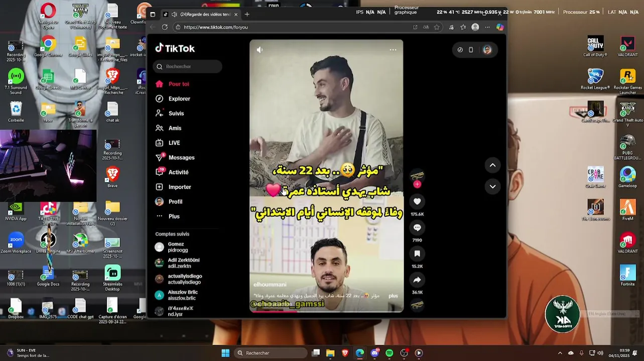Screen dimensions: 644x361
Task: Select NVIDIA App desktop icon
Action: pos(16,211)
